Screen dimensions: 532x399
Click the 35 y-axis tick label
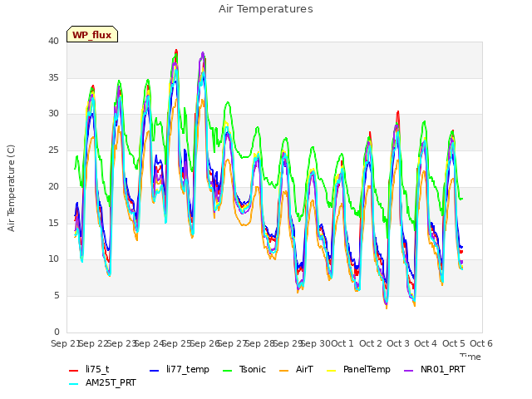pos(53,77)
